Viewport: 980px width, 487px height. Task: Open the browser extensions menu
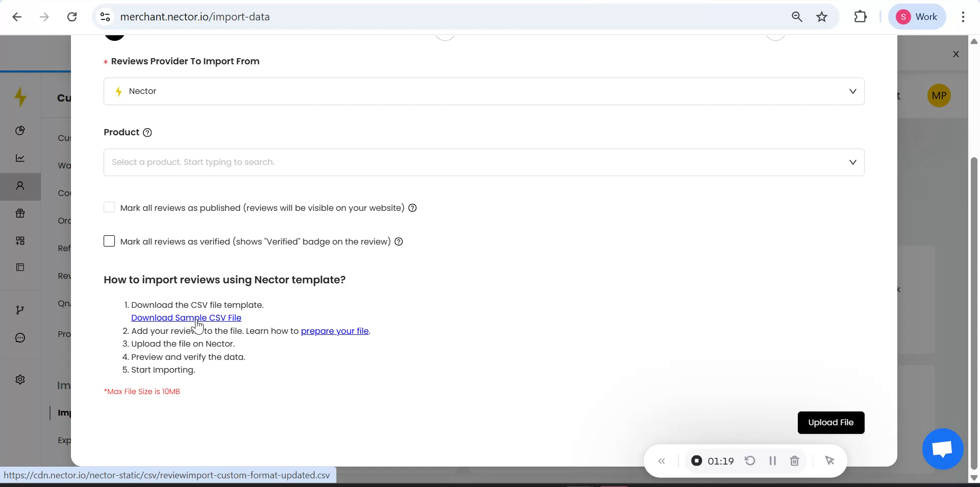860,16
